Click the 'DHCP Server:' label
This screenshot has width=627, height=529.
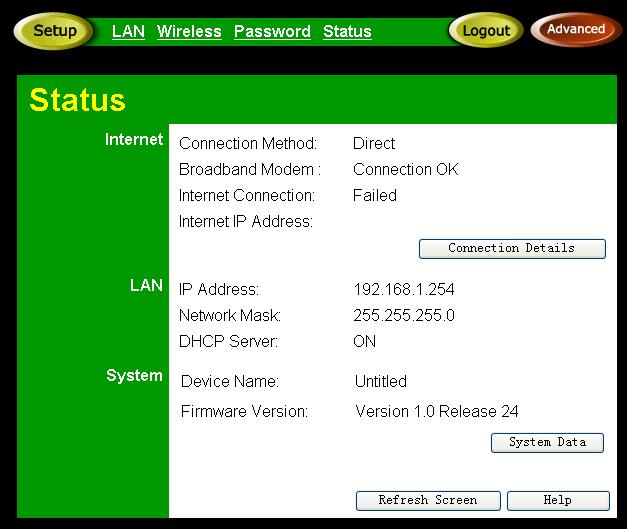point(228,341)
